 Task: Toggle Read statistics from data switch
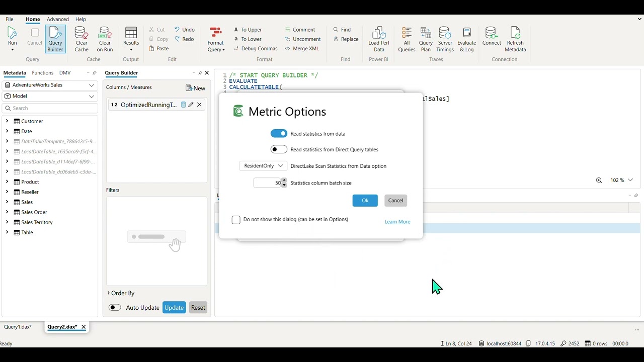pyautogui.click(x=279, y=134)
